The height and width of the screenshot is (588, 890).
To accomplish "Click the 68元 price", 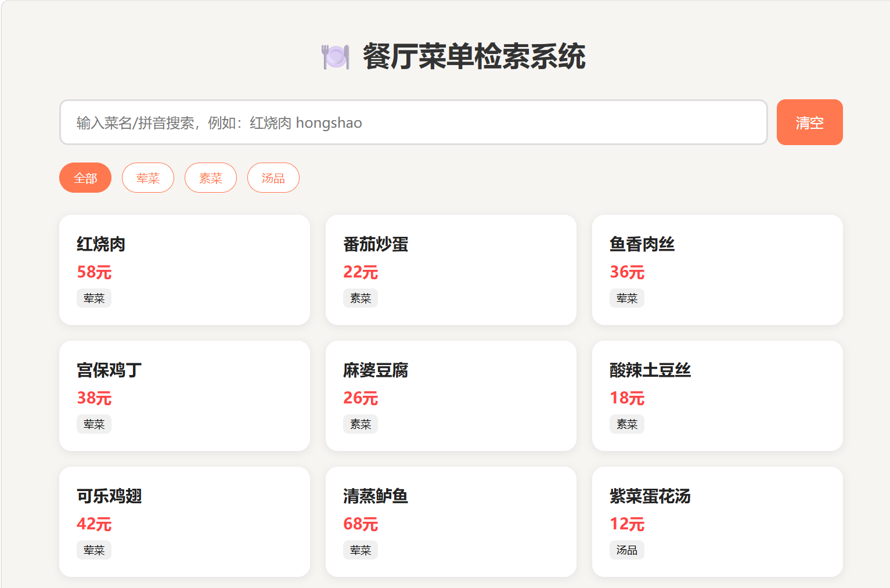I will tap(361, 524).
